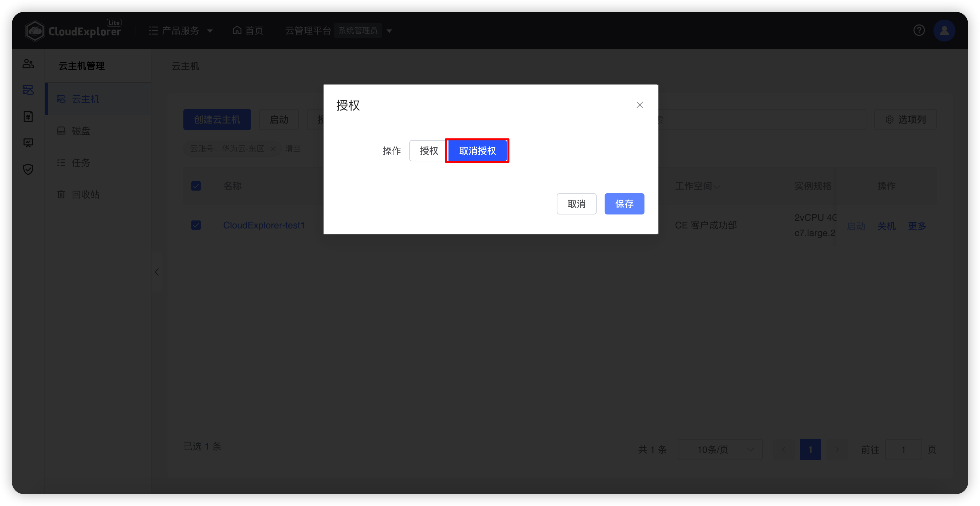Expand the 产品服务 dropdown arrow
The width and height of the screenshot is (980, 506).
[x=210, y=31]
